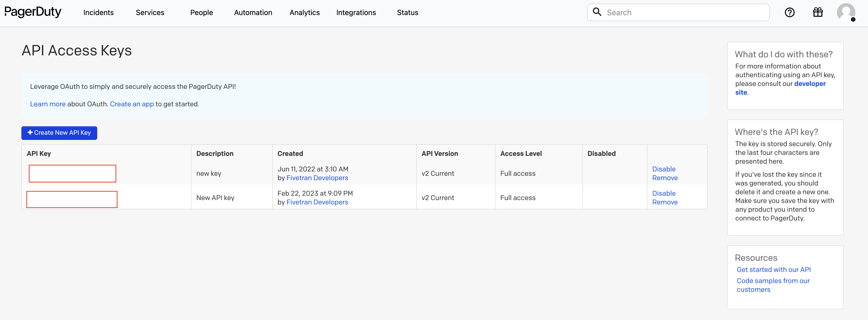Click the 'Feb 22, 2023 at 9:09 PM' text
Image resolution: width=868 pixels, height=320 pixels.
[315, 193]
